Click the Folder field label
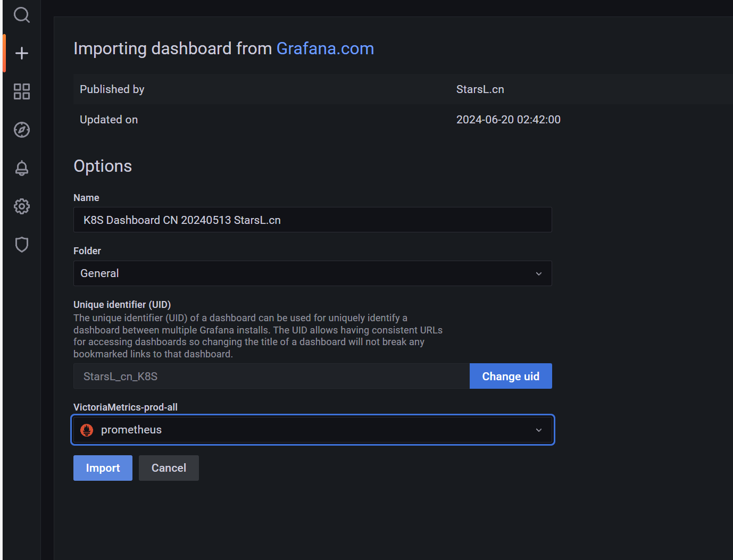Screen dimensions: 733x560 click(x=87, y=250)
